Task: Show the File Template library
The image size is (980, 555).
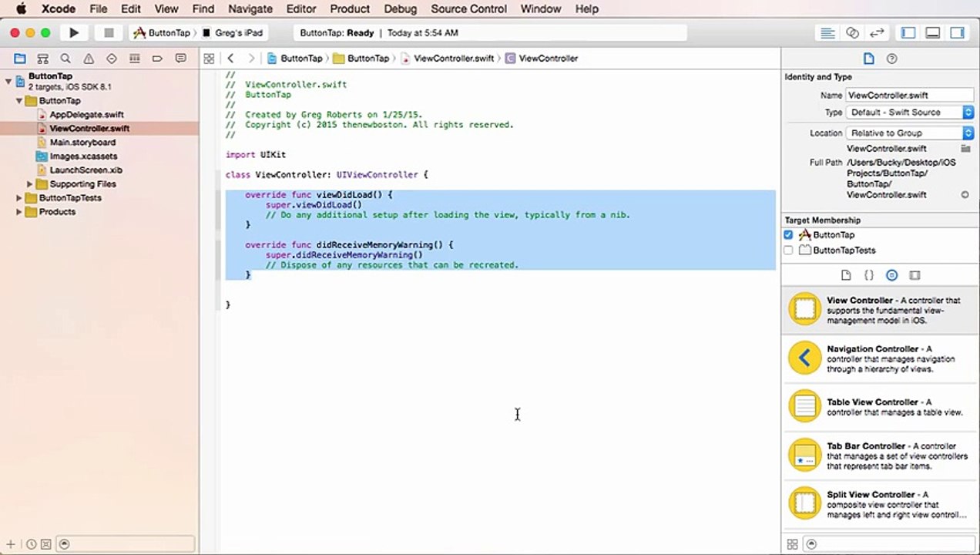Action: (846, 275)
